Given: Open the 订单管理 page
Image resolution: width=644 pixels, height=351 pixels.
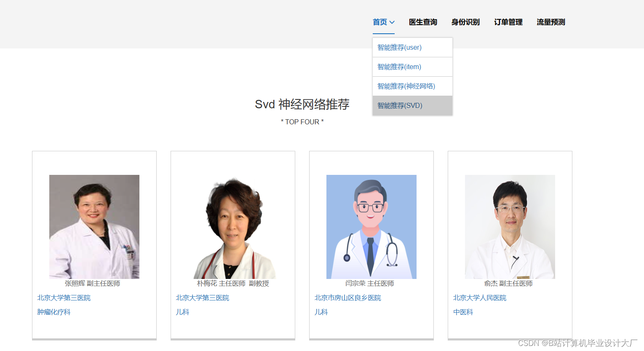Looking at the screenshot, I should 508,22.
